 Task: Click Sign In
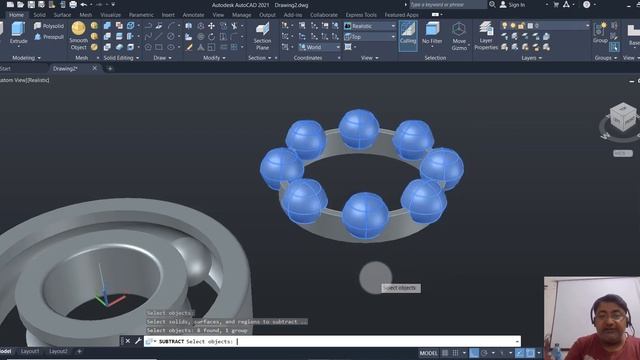coord(517,4)
